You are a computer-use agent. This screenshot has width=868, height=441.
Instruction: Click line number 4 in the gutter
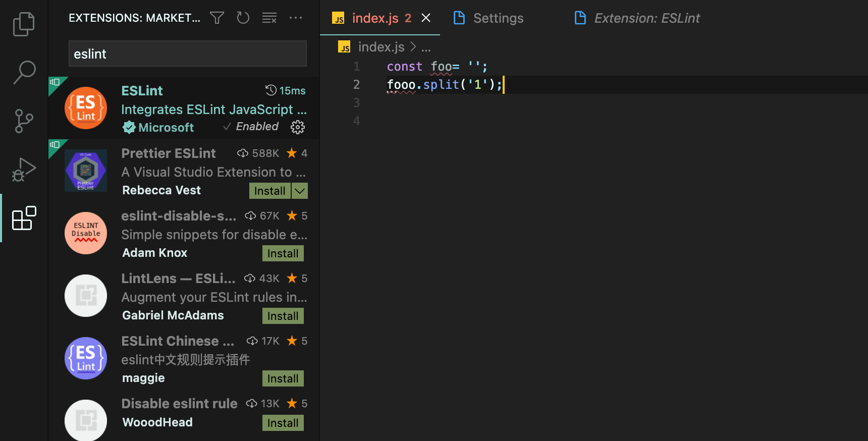coord(356,121)
